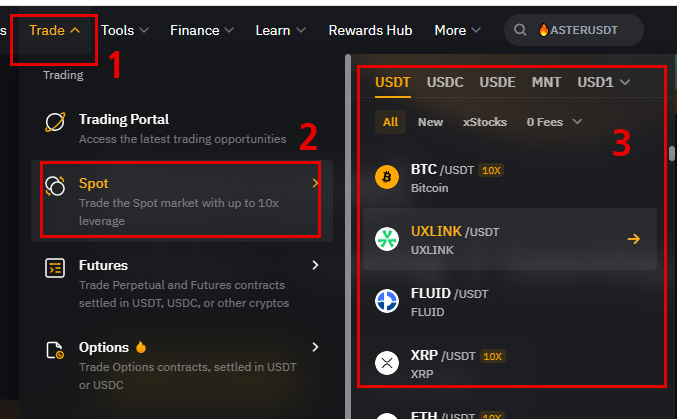Image resolution: width=677 pixels, height=419 pixels.
Task: Click the pair list scrollbar thumb
Action: point(671,153)
